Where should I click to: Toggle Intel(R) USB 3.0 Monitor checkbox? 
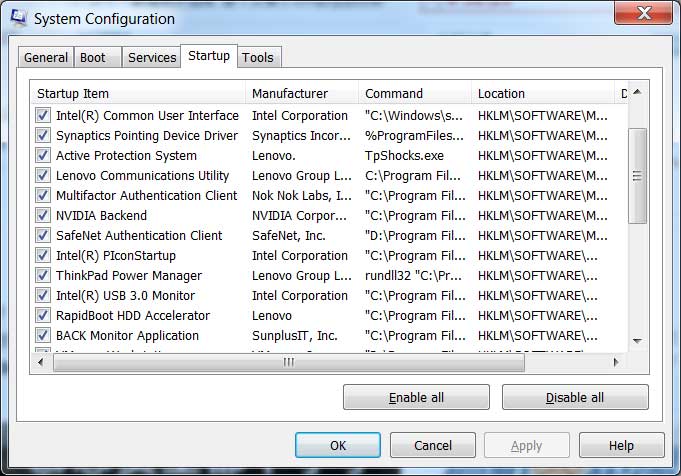coord(43,295)
